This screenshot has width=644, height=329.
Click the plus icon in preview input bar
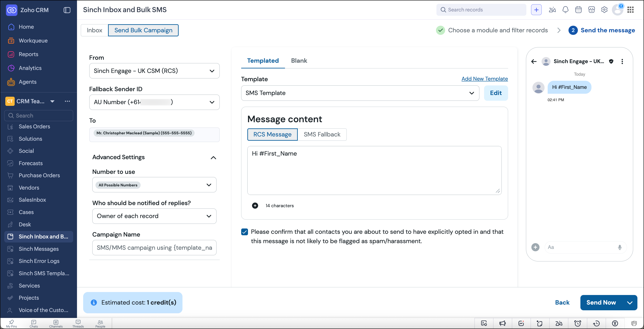click(x=535, y=247)
